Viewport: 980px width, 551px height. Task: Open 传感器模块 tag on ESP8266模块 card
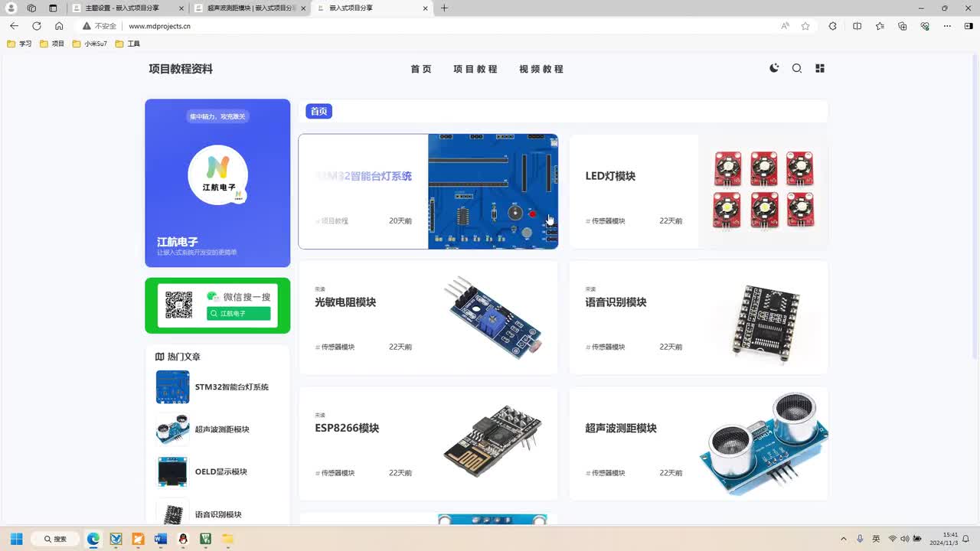335,473
